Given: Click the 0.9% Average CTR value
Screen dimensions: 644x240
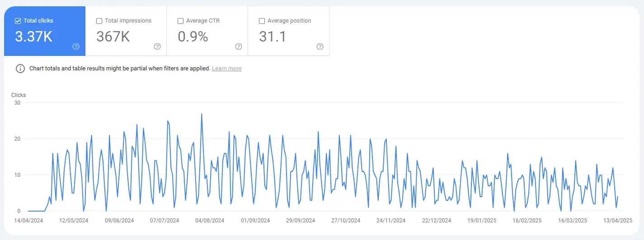Looking at the screenshot, I should click(193, 37).
